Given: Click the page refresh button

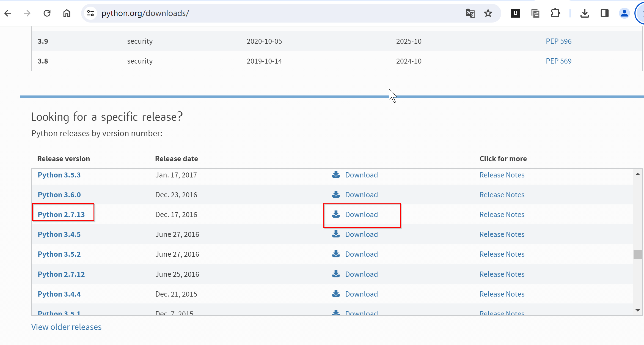Looking at the screenshot, I should pos(47,13).
